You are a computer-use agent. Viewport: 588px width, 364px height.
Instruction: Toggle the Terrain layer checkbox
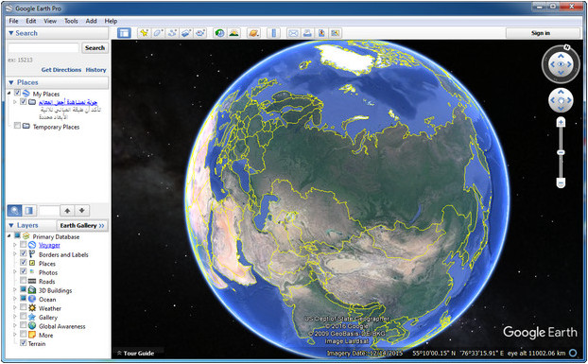(x=24, y=343)
